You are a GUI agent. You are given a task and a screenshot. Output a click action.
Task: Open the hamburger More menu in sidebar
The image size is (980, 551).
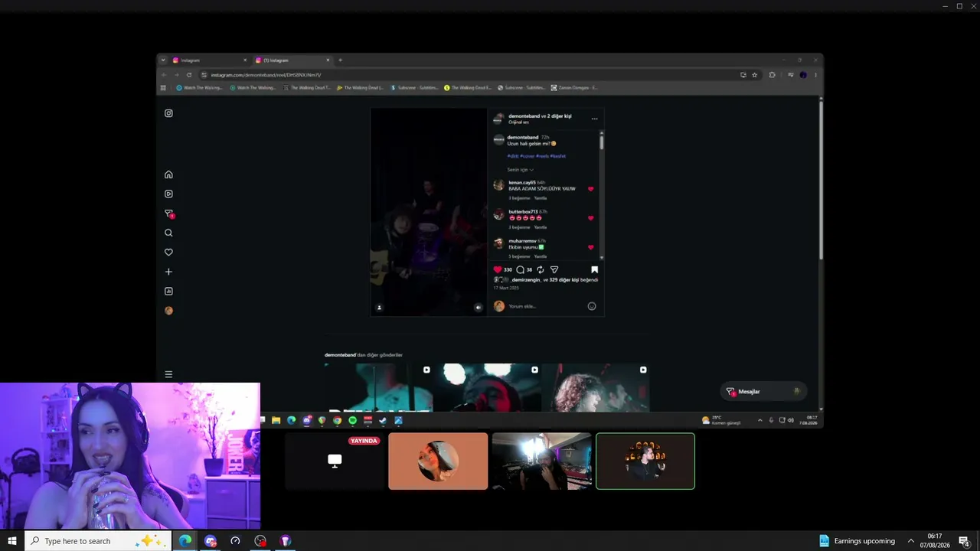pyautogui.click(x=168, y=374)
